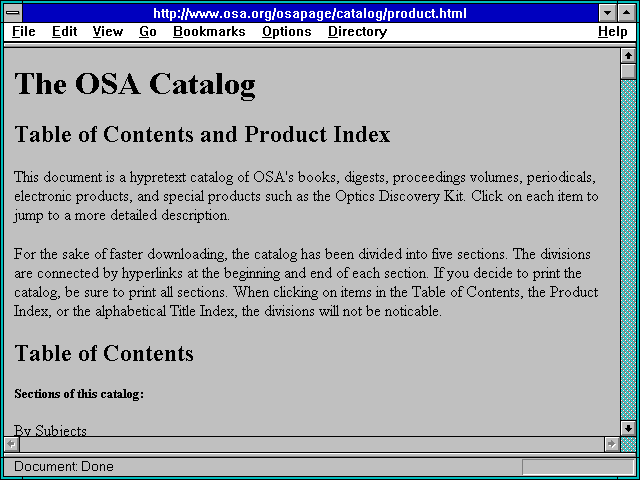Click the progress bar box in status bar
Screen dimensions: 640x480
coord(578,466)
